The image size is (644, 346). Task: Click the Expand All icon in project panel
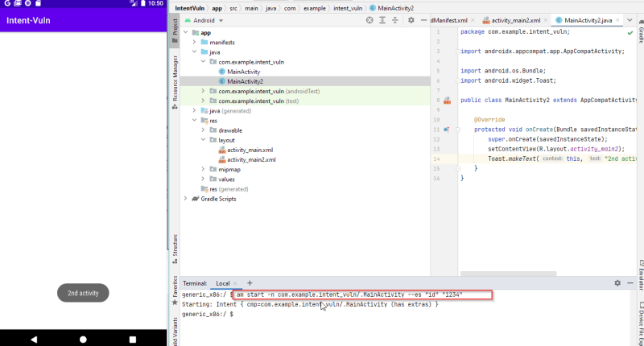pos(382,20)
